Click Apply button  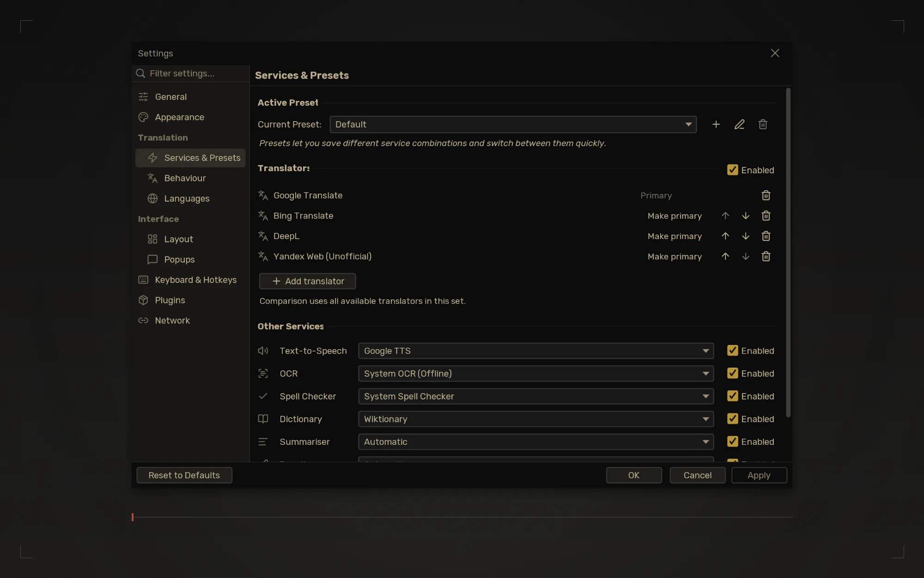coord(759,475)
